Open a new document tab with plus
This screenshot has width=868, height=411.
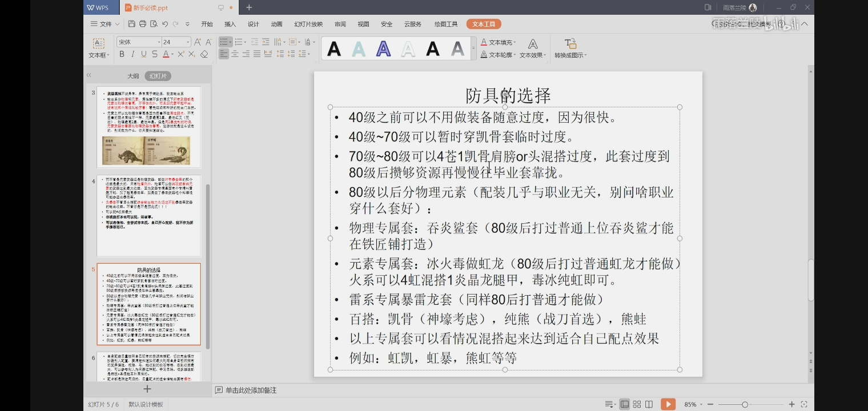click(248, 7)
